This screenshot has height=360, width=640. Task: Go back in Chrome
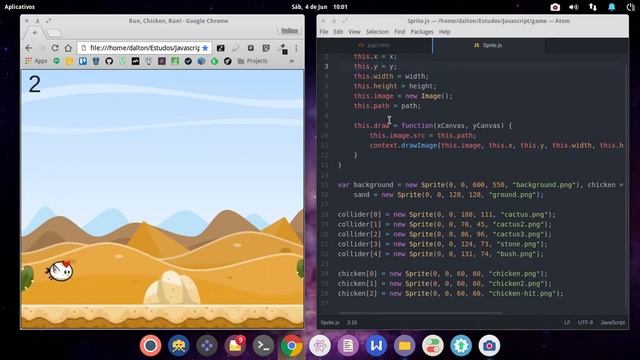pos(29,48)
